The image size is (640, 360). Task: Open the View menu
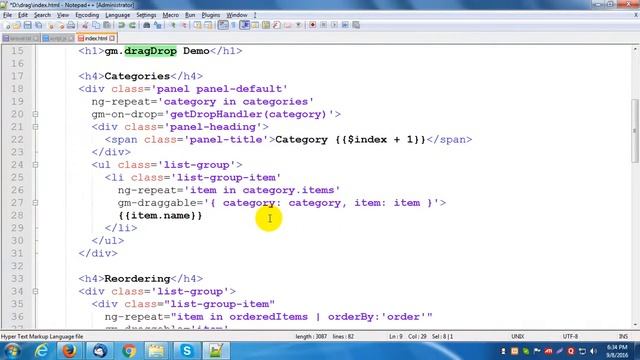click(x=62, y=15)
